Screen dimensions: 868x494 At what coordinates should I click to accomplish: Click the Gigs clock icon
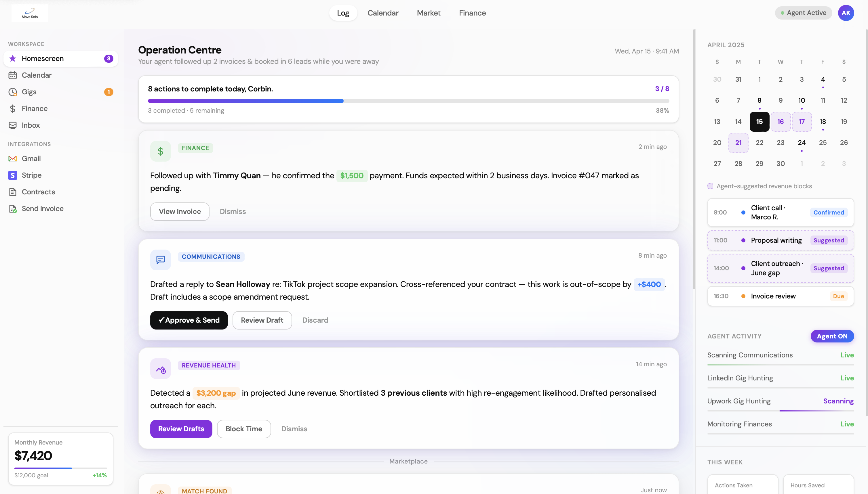click(13, 92)
